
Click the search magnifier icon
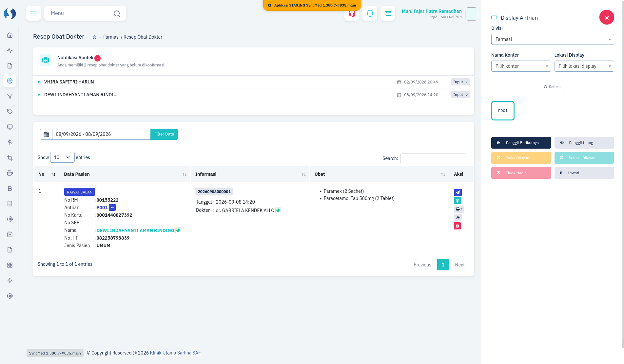point(117,14)
